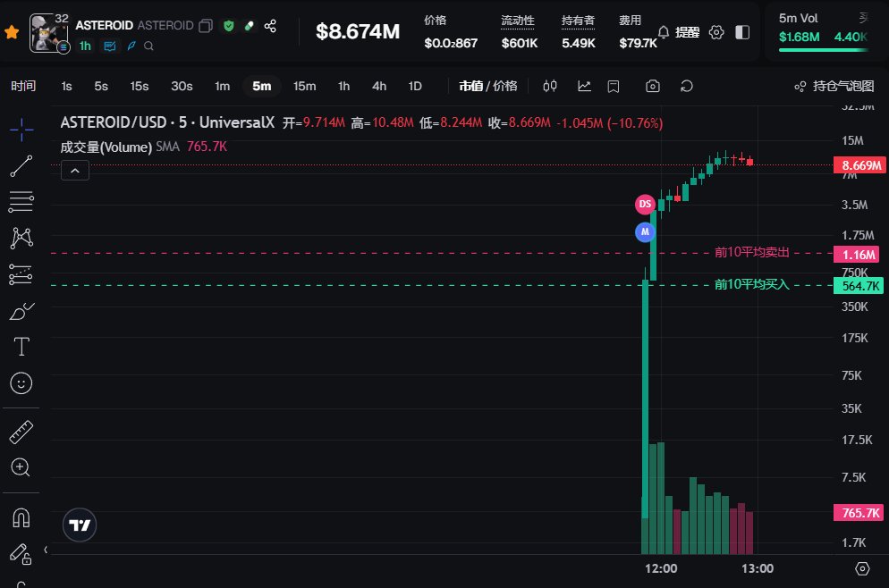Click the green pill pump icon
The height and width of the screenshot is (588, 889).
pos(249,26)
